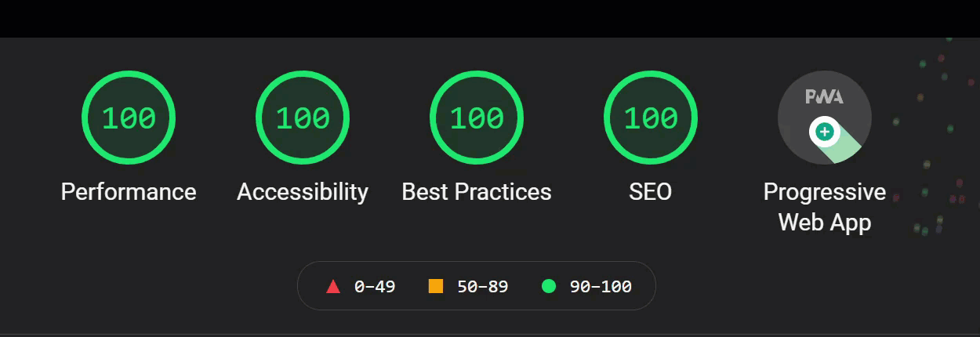Open the Best Practices label link
This screenshot has height=337, width=980.
(477, 192)
